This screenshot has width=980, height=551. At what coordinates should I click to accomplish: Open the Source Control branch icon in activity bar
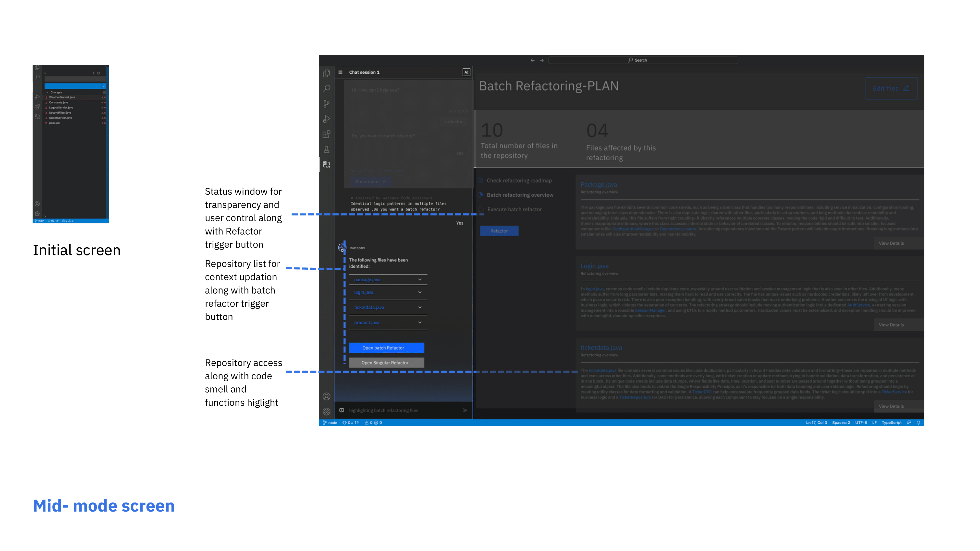326,104
